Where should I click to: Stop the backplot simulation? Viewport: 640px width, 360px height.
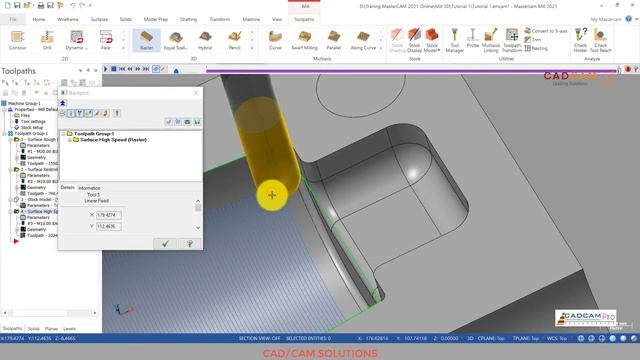(x=114, y=69)
